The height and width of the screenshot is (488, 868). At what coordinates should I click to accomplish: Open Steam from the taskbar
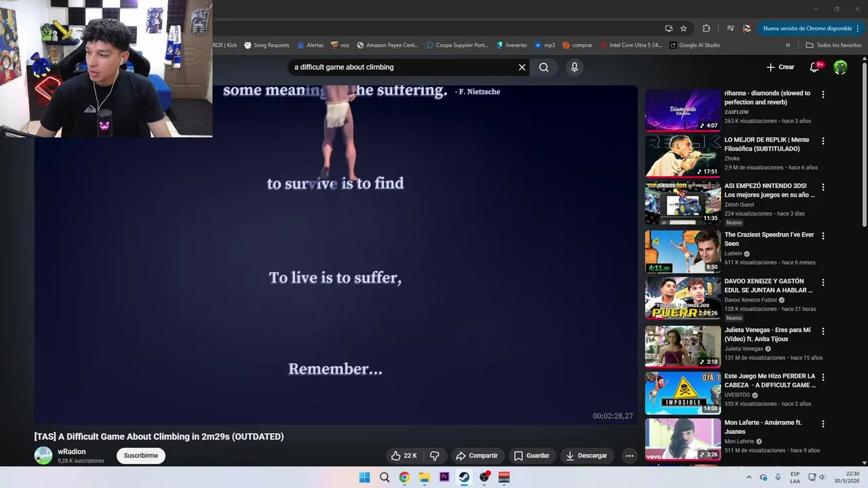[x=464, y=477]
